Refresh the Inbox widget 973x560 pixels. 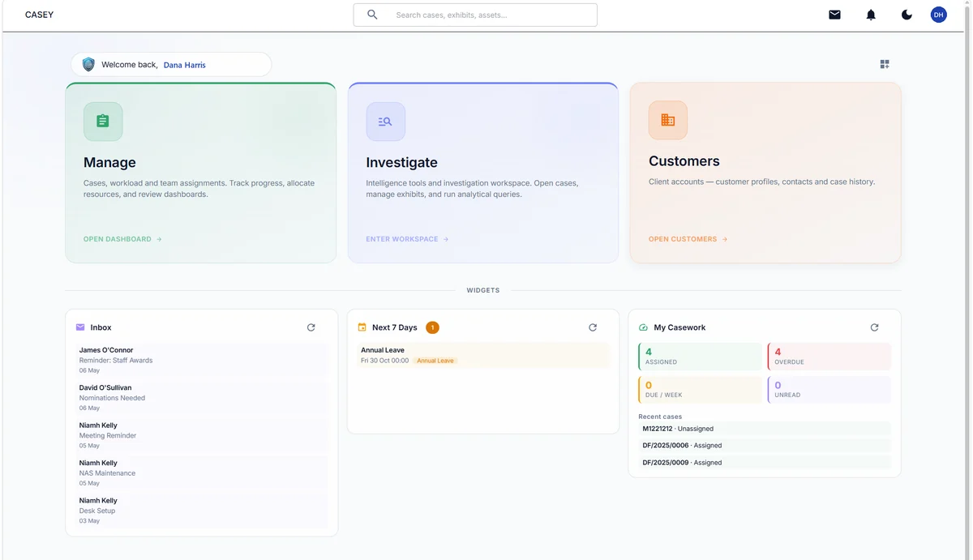[311, 327]
